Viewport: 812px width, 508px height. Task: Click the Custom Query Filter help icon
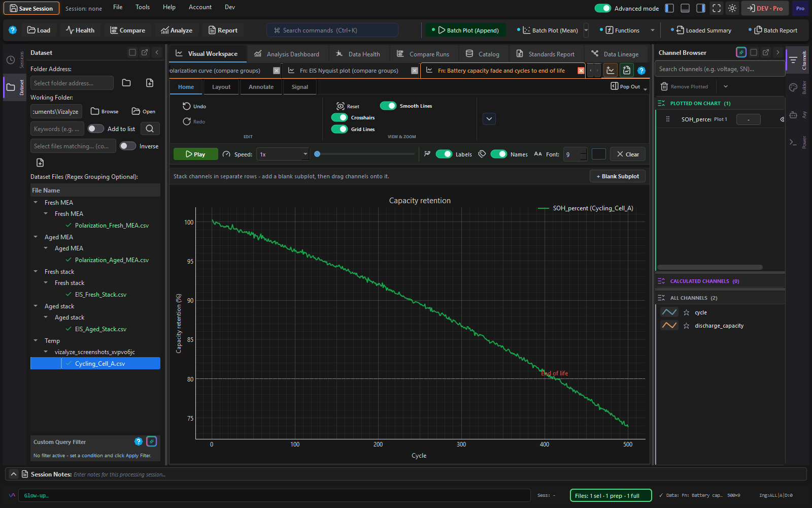(x=138, y=441)
